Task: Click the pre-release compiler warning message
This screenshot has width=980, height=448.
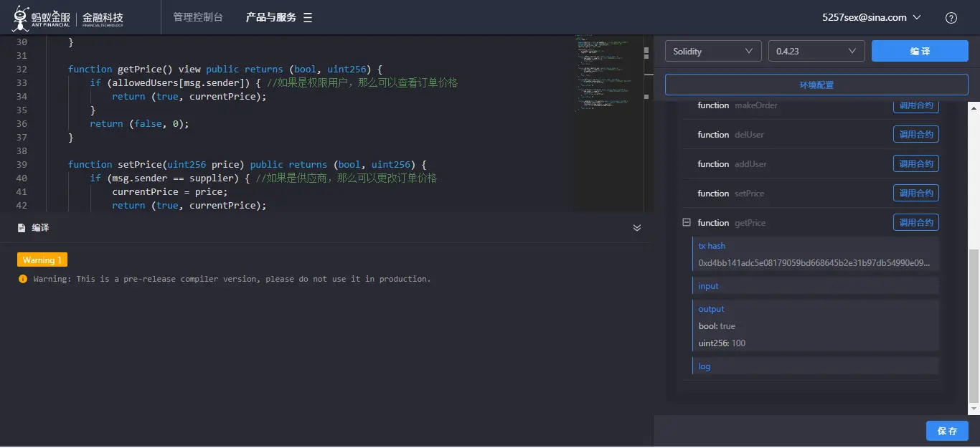Action: 232,279
